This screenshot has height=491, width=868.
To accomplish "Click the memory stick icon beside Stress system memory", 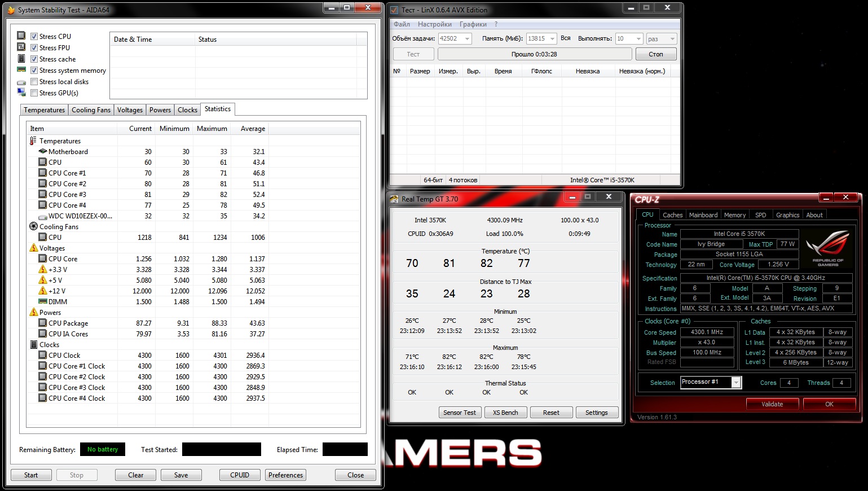I will click(x=21, y=70).
